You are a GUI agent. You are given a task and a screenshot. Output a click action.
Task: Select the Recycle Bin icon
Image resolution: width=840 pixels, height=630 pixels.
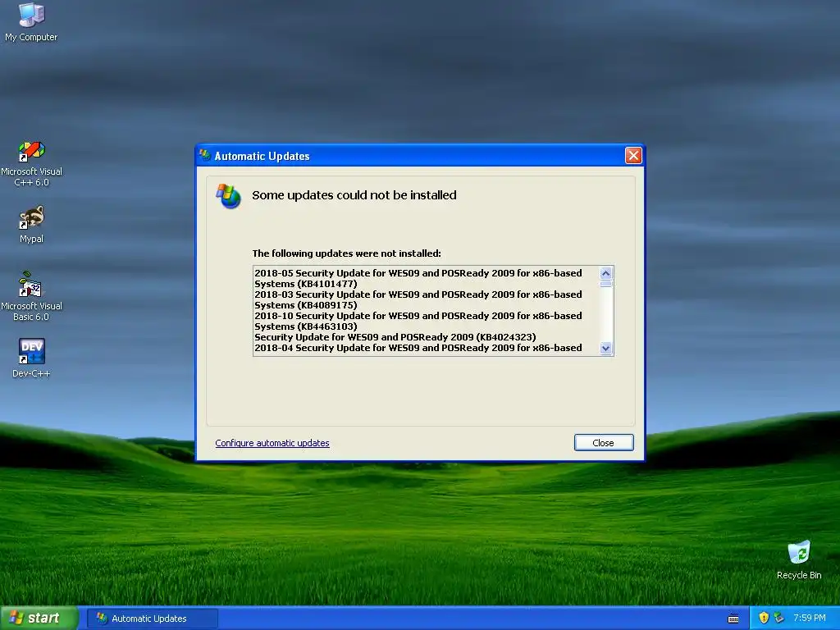[x=799, y=559]
